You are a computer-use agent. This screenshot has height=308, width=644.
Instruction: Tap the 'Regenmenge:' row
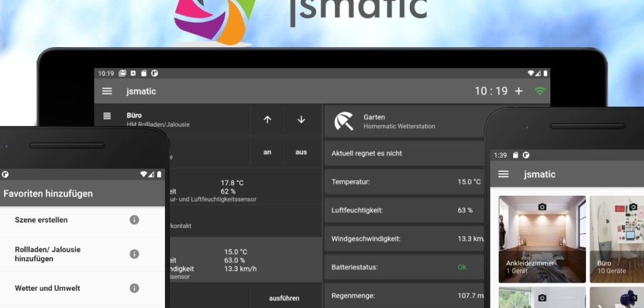tap(404, 295)
